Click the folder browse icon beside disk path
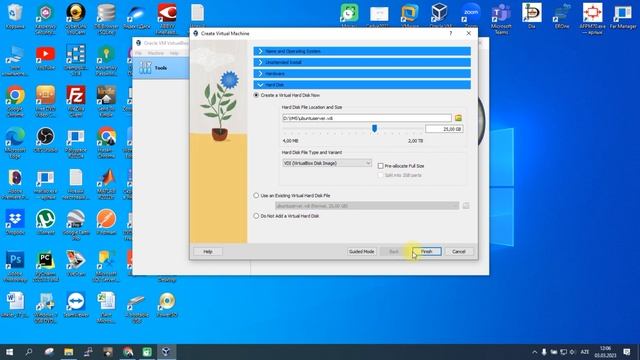 (x=458, y=118)
